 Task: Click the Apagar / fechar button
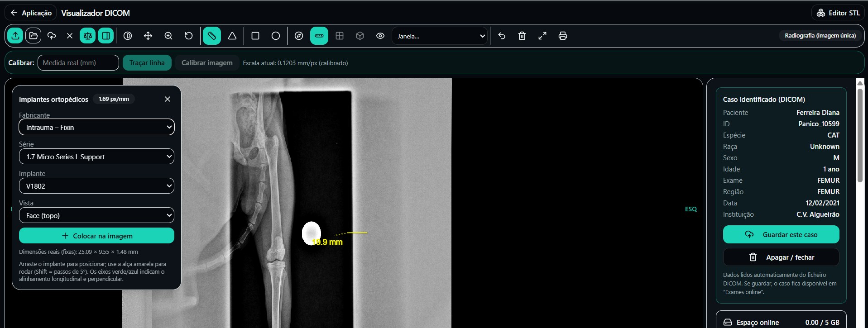(x=781, y=257)
